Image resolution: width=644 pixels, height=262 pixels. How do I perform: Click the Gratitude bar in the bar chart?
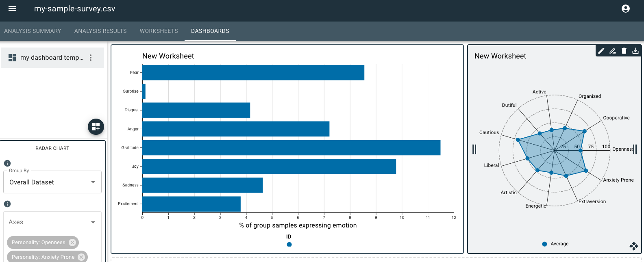292,147
